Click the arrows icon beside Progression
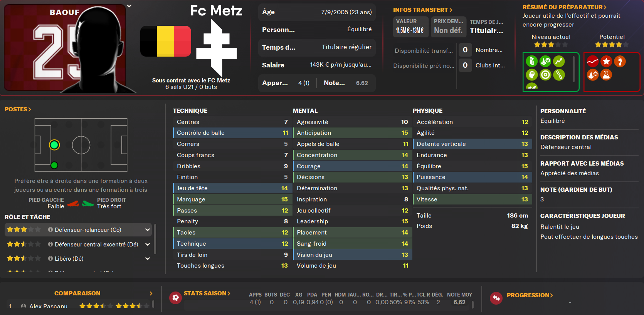Screen dimensions: 644x315 tap(496, 298)
